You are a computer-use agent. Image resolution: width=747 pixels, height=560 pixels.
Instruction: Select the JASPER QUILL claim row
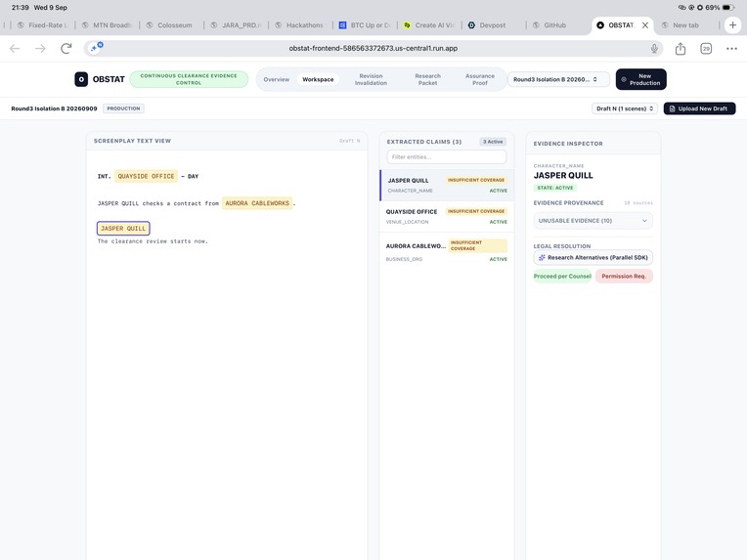(447, 186)
